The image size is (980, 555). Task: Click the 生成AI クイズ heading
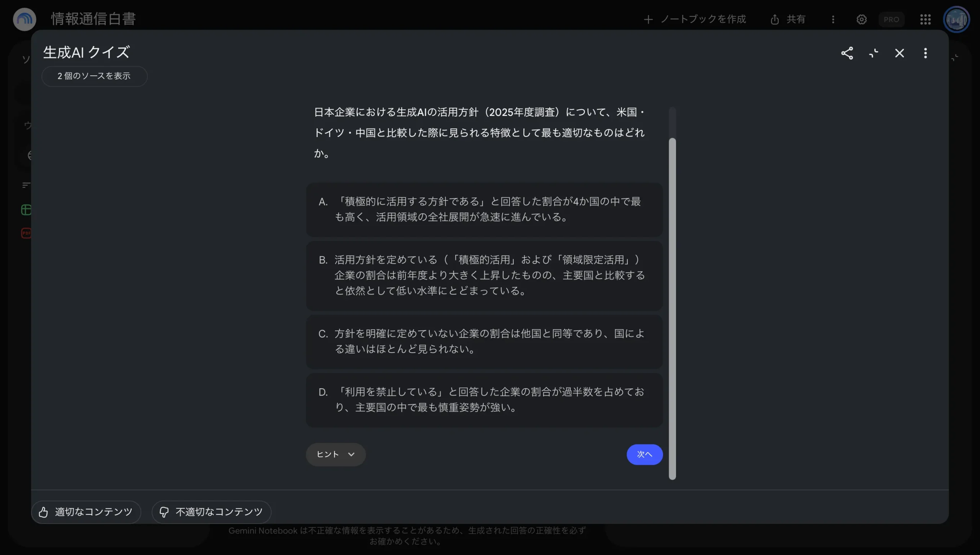point(87,52)
